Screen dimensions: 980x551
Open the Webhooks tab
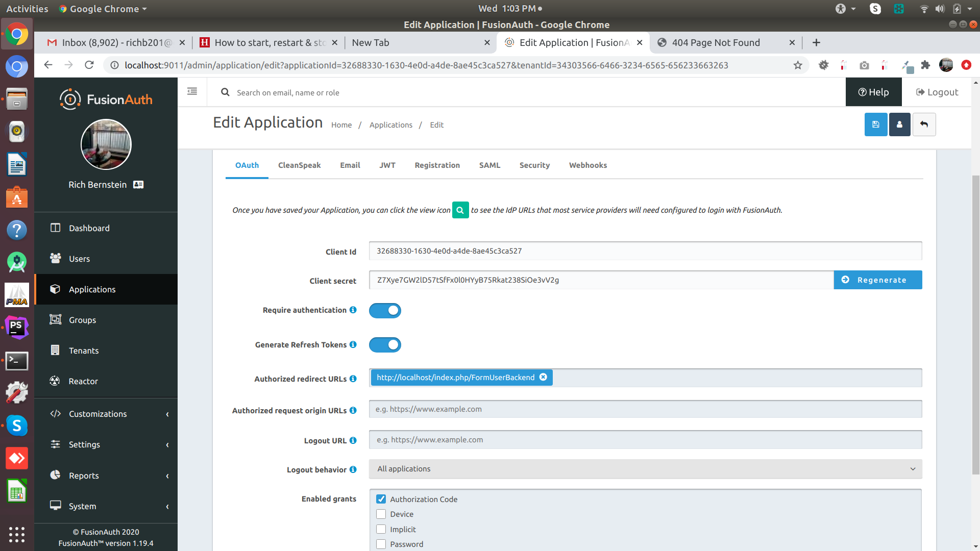tap(587, 165)
